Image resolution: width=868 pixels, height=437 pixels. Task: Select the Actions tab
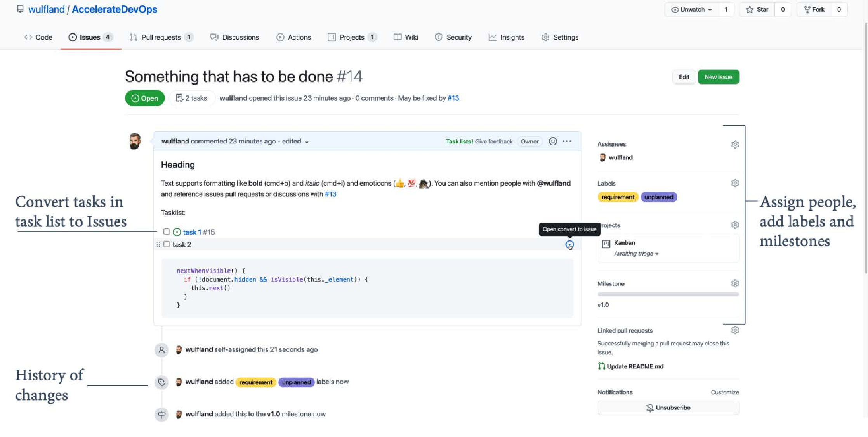(293, 38)
